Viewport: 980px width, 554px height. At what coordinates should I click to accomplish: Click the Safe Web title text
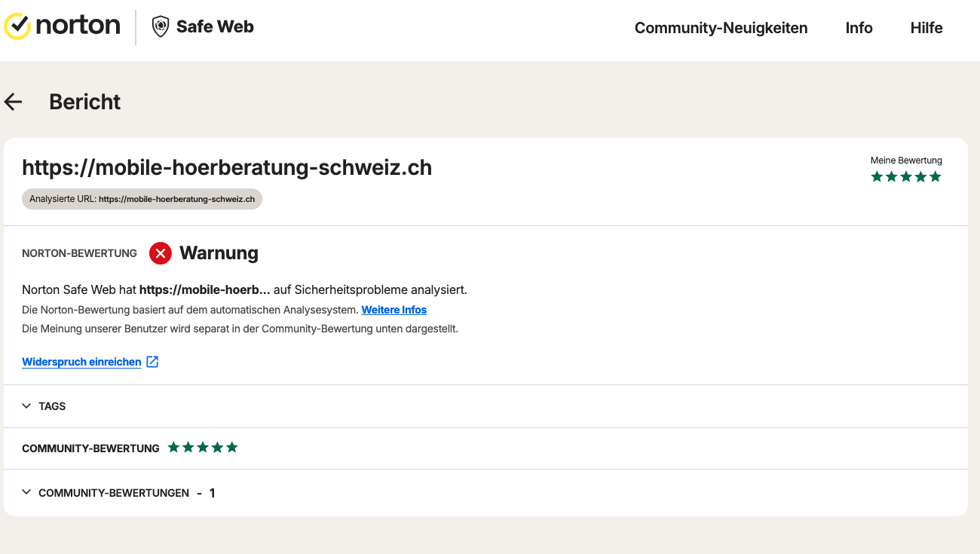(215, 26)
